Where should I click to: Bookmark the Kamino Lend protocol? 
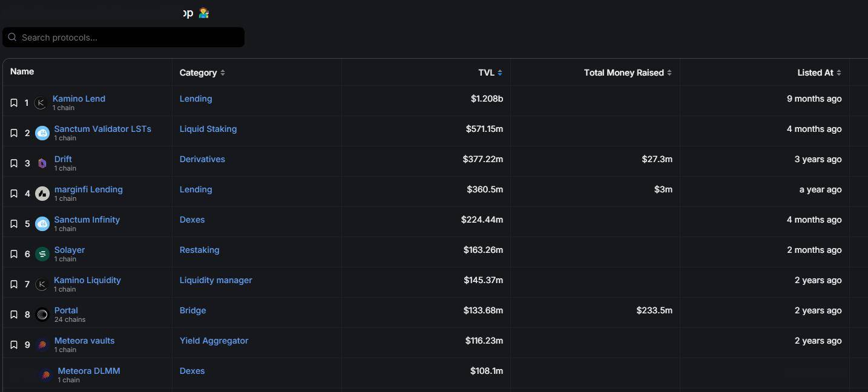14,103
